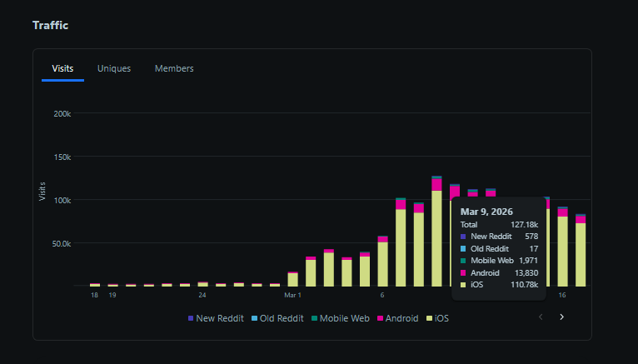Click the vertical Visits axis title

pos(42,191)
